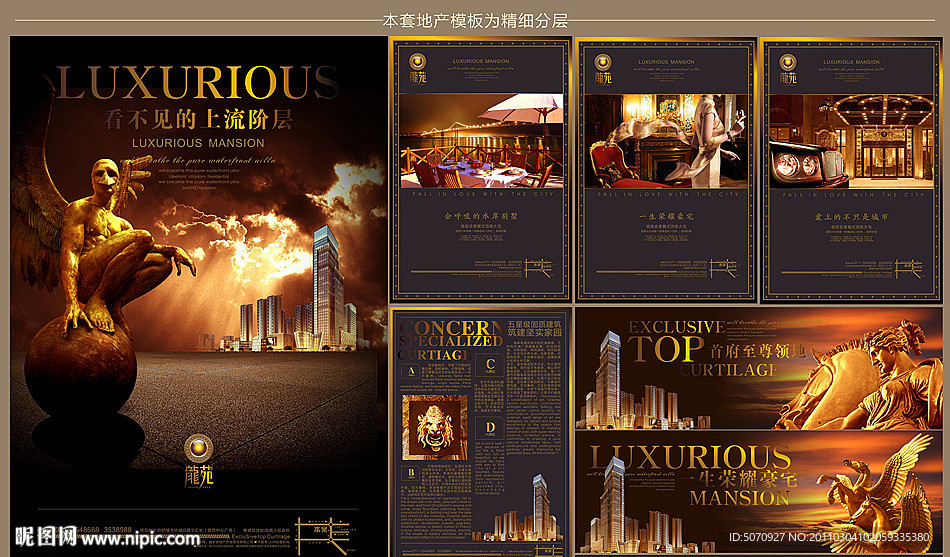
Task: Click the MANSION word in the lower banner
Action: click(739, 498)
